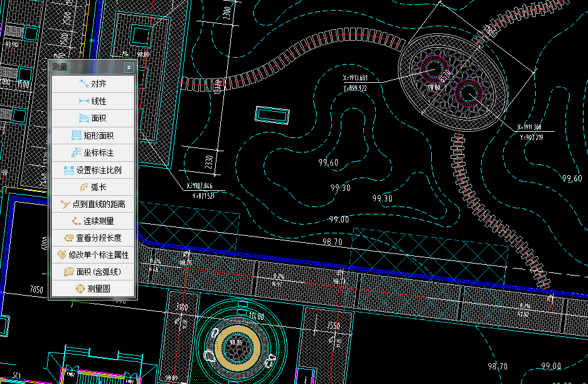
Task: Open 修改单个标注属性 edit annotation properties
Action: click(92, 255)
